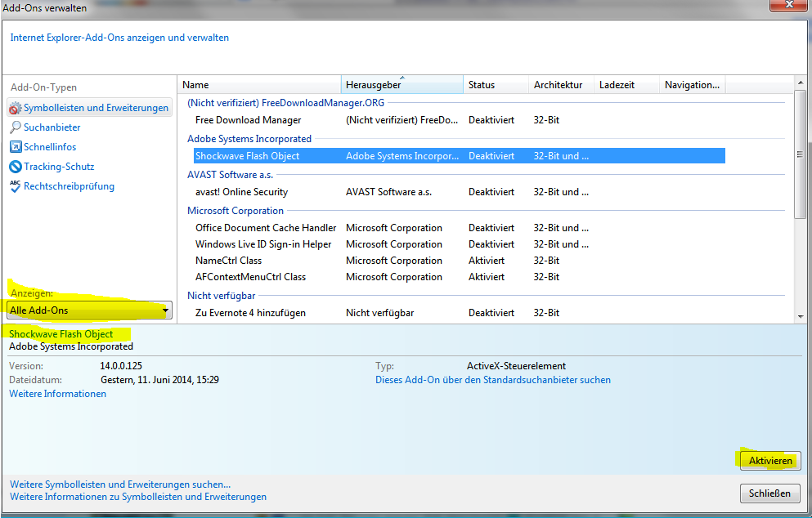Viewport: 812px width, 518px height.
Task: Click the Symbolleisten und Erweiterungen gear icon
Action: coord(16,108)
